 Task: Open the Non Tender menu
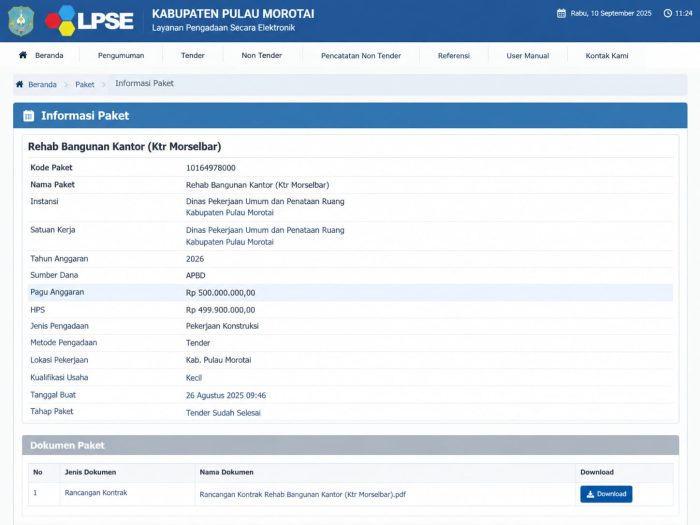(x=262, y=55)
